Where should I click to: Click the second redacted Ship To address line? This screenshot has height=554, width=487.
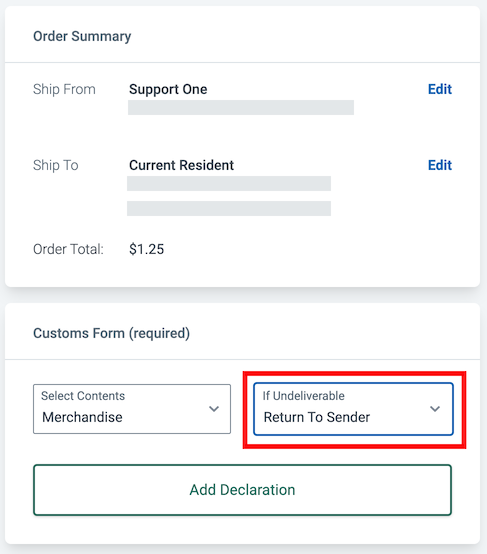229,208
